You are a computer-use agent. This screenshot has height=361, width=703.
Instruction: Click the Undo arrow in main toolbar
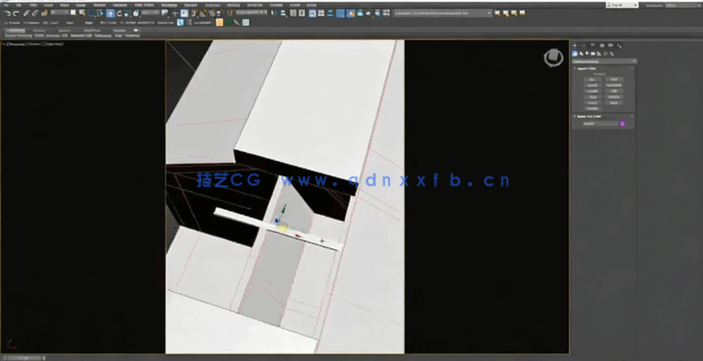(x=8, y=13)
